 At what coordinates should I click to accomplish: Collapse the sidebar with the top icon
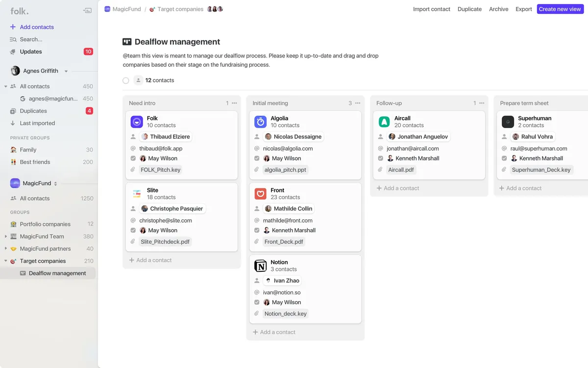[87, 10]
